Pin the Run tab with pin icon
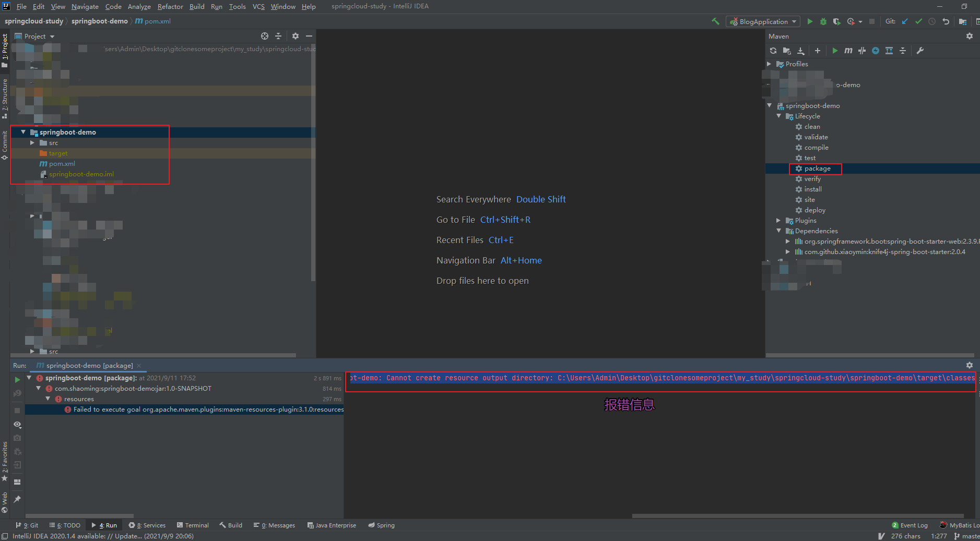The width and height of the screenshot is (980, 541). [x=17, y=499]
